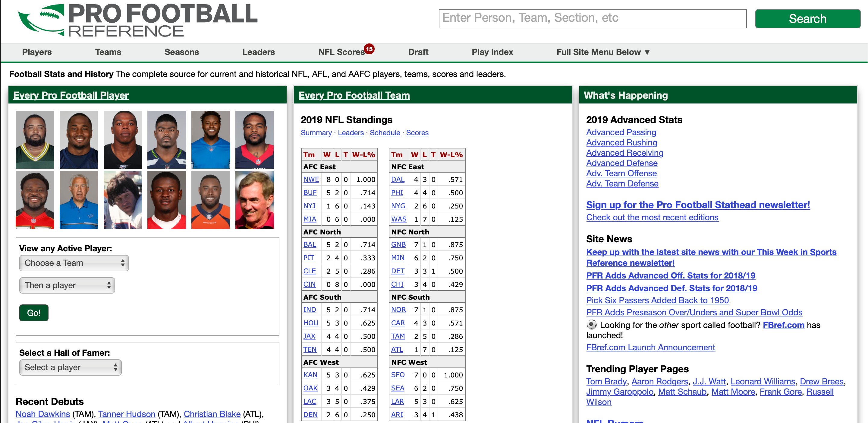
Task: Open the Players menu
Action: pyautogui.click(x=37, y=52)
